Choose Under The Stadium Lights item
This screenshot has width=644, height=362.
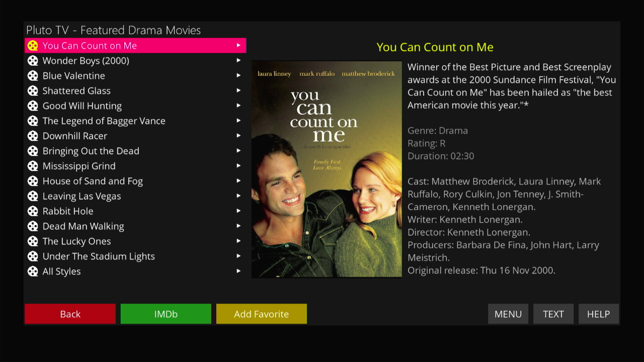coord(136,256)
